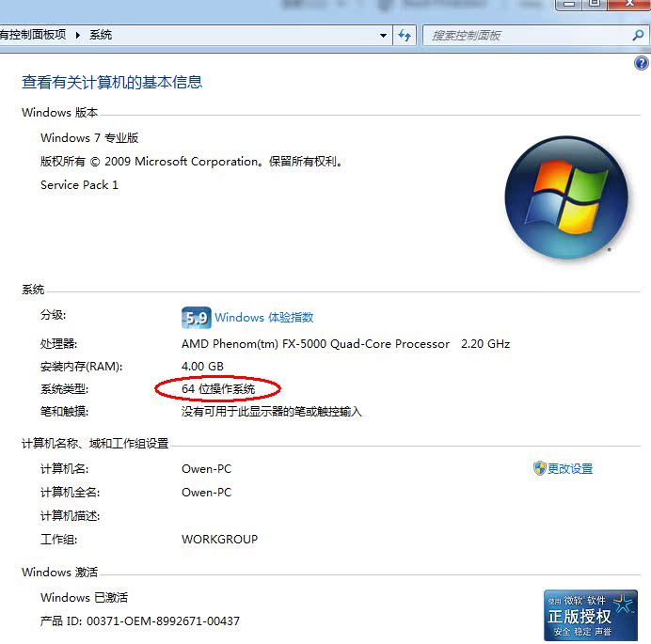Viewport: 651px width, 644px height.
Task: Click the Windows logo orb
Action: (x=566, y=197)
